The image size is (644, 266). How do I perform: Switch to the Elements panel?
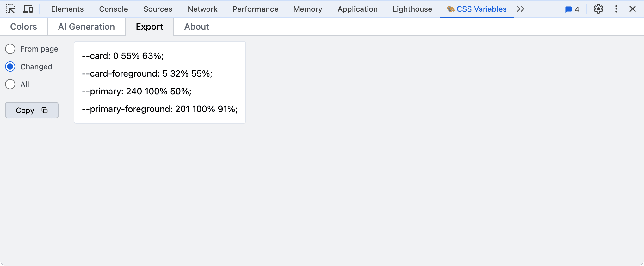tap(67, 9)
